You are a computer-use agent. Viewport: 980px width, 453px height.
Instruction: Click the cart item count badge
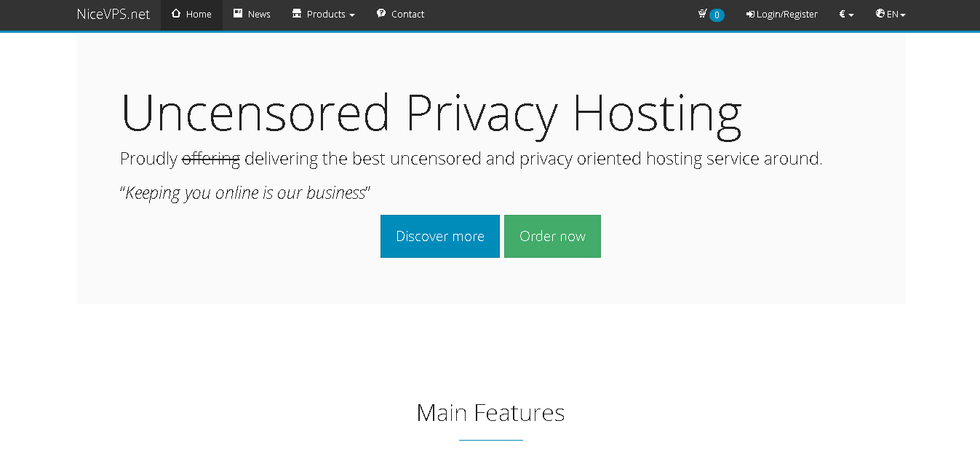click(717, 15)
